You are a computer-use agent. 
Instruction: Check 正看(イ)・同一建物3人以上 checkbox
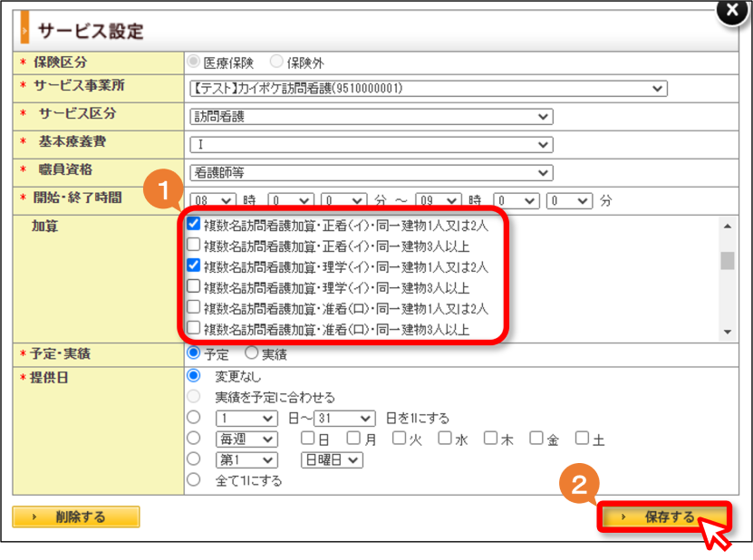194,245
